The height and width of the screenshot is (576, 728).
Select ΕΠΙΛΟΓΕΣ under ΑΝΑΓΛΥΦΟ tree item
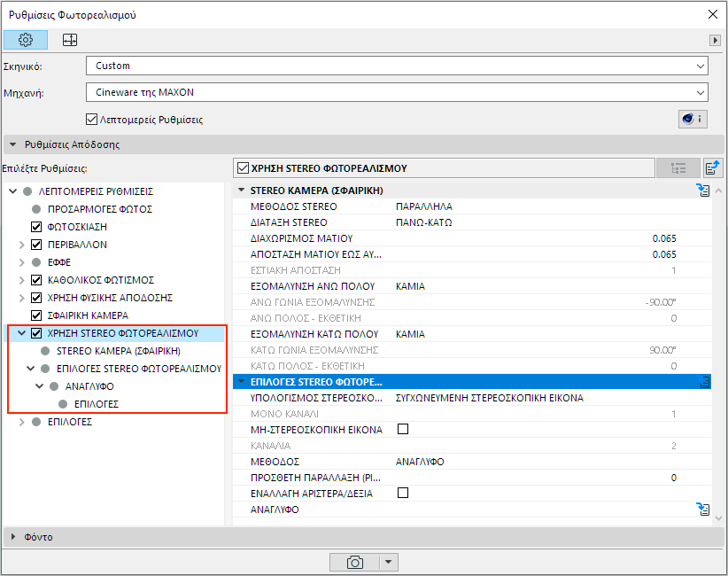(97, 404)
